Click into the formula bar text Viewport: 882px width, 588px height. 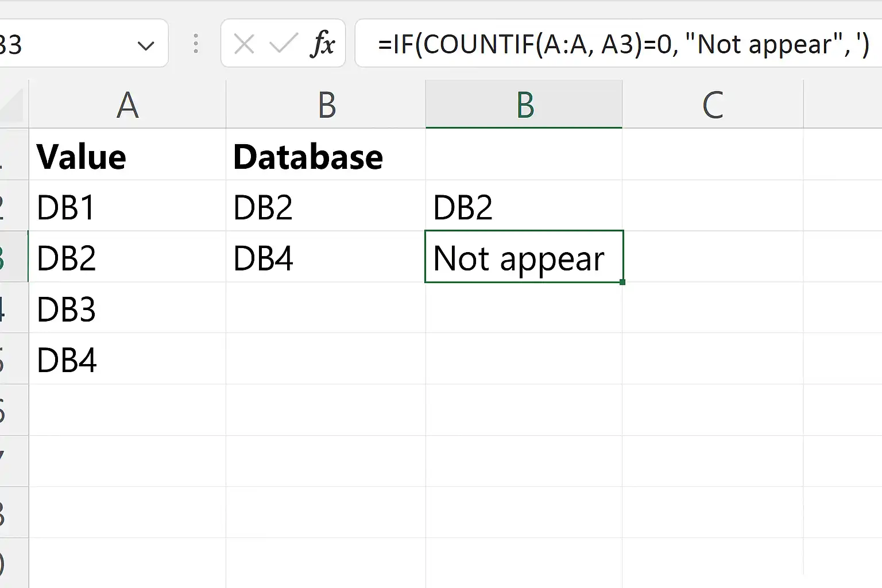pyautogui.click(x=618, y=44)
